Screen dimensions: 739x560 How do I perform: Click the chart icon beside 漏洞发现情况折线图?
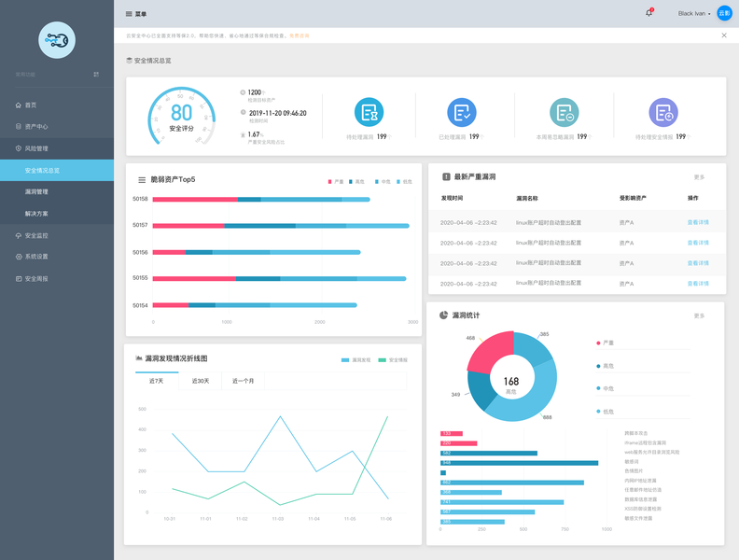pyautogui.click(x=138, y=358)
